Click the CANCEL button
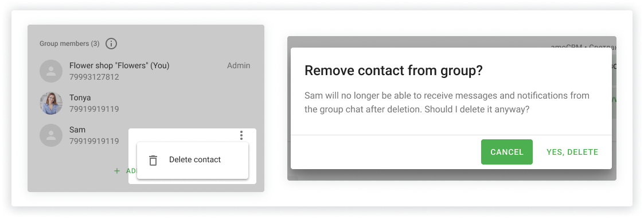Image resolution: width=644 pixels, height=219 pixels. pos(507,152)
